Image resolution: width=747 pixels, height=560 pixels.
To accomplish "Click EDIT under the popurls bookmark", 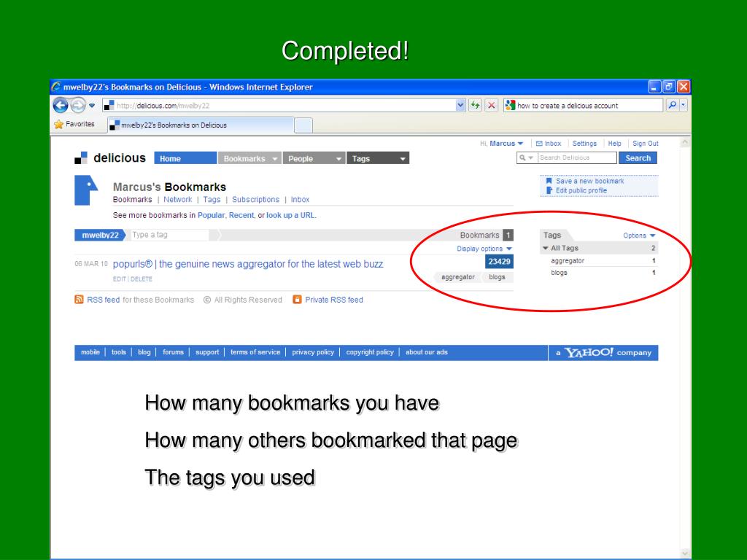I will (x=120, y=279).
